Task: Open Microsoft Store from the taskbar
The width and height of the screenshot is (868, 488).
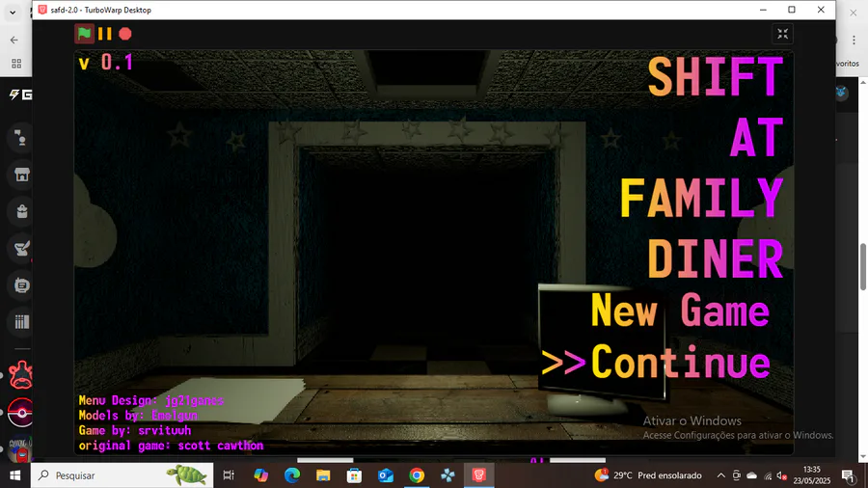Action: point(354,475)
